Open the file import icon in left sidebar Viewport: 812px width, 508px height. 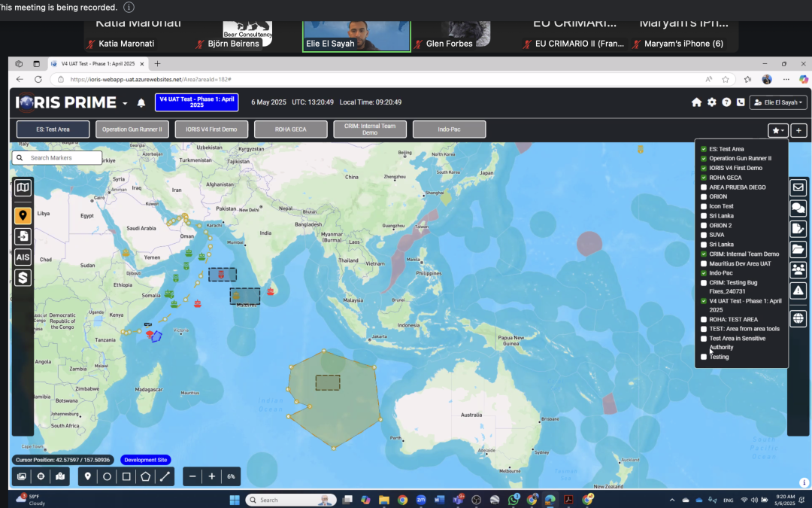pyautogui.click(x=23, y=236)
